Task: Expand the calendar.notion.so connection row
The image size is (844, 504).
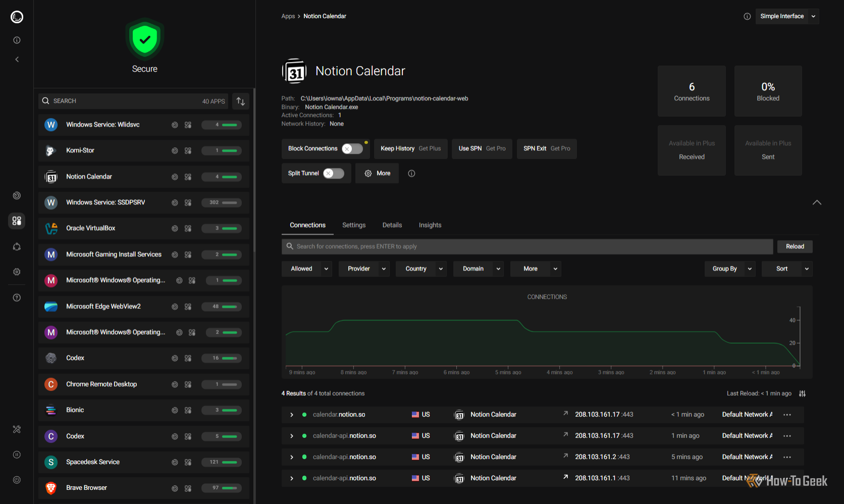Action: 292,415
